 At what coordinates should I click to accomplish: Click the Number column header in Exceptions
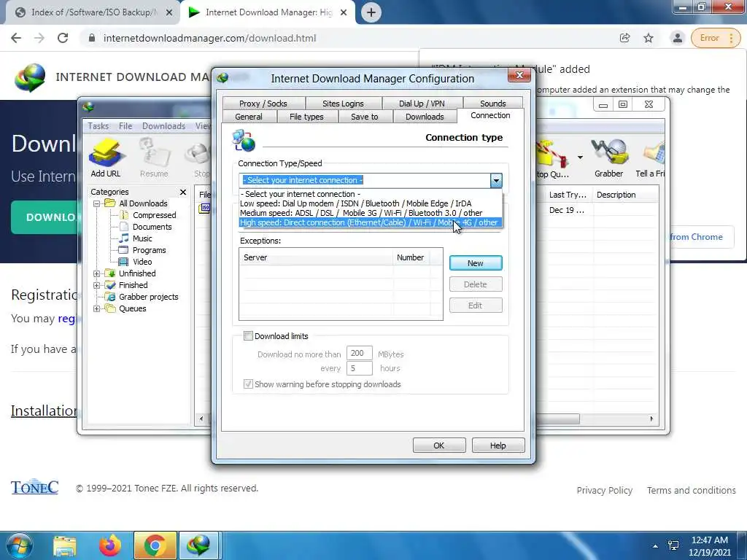[411, 257]
